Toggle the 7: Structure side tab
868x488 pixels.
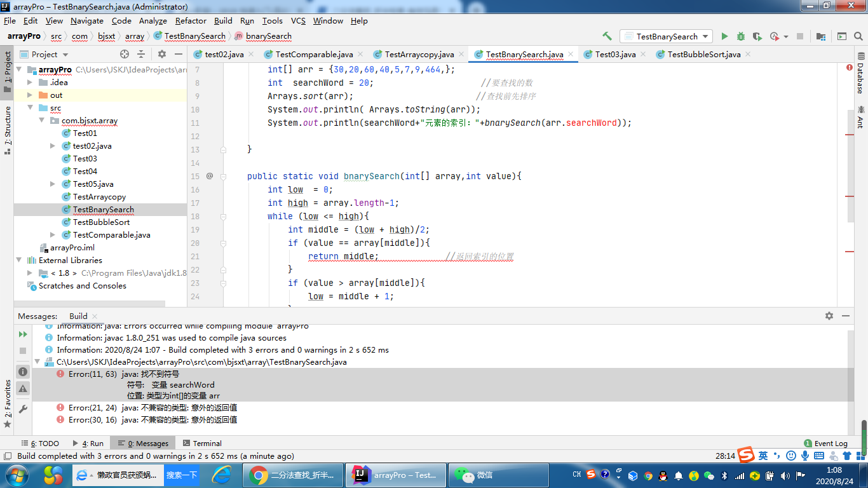coord(7,130)
